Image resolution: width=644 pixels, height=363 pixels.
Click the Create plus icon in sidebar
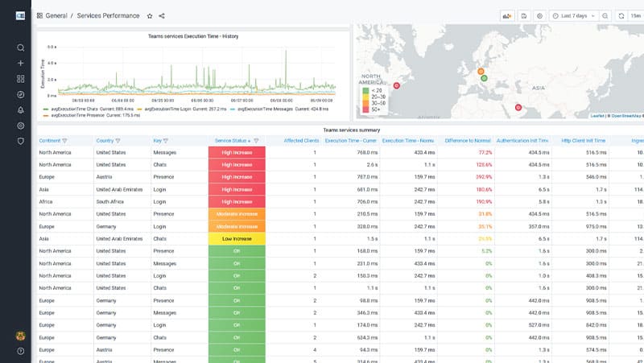(21, 64)
